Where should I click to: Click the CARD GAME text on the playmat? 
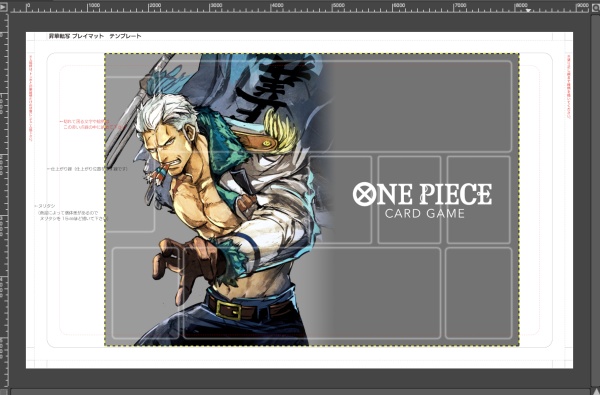[424, 214]
